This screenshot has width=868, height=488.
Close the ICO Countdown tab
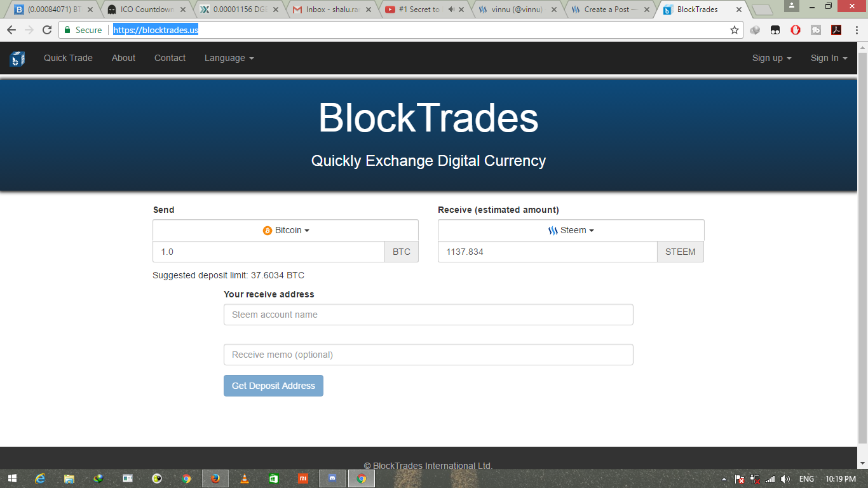click(182, 10)
